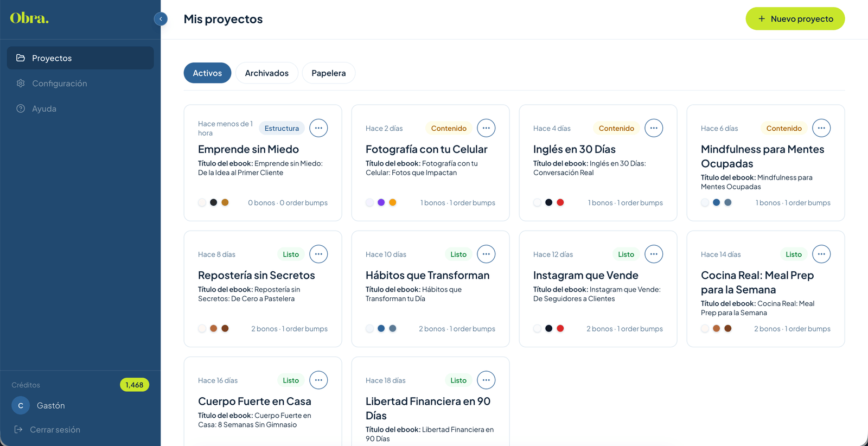
Task: Click the Cerrar sesión logout icon
Action: point(18,429)
